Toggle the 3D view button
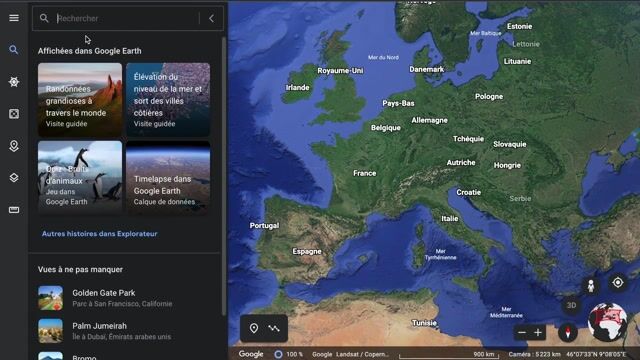 pyautogui.click(x=571, y=305)
